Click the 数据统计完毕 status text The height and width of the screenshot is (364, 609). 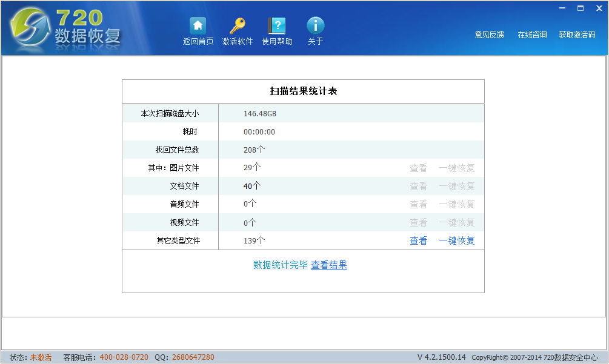[x=281, y=265]
